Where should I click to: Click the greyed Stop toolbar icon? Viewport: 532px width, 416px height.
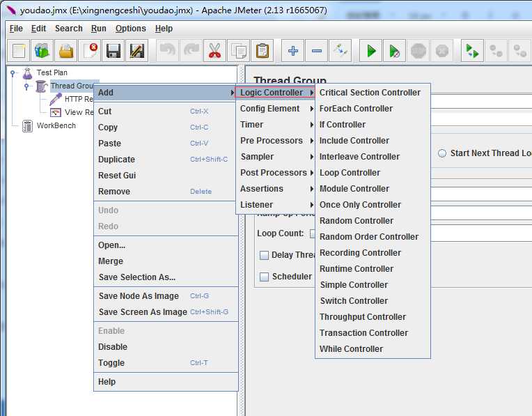tap(418, 51)
